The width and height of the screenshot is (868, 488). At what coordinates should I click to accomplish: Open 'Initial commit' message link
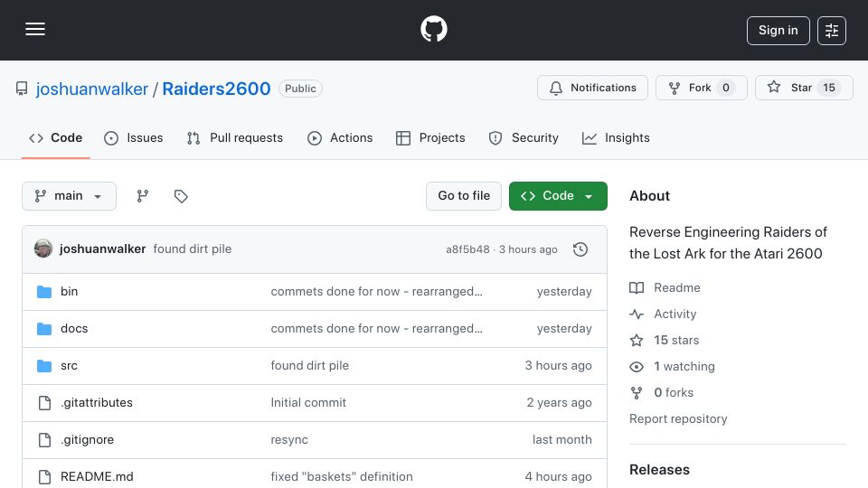308,403
